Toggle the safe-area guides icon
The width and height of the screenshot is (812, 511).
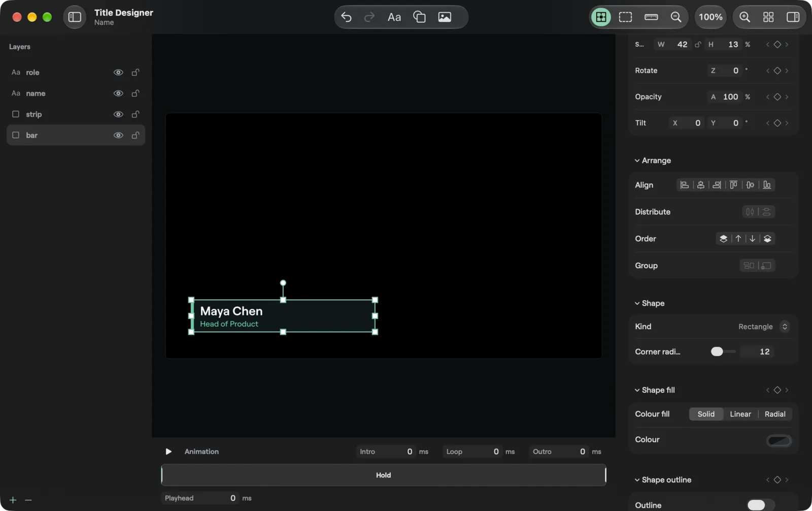[601, 17]
